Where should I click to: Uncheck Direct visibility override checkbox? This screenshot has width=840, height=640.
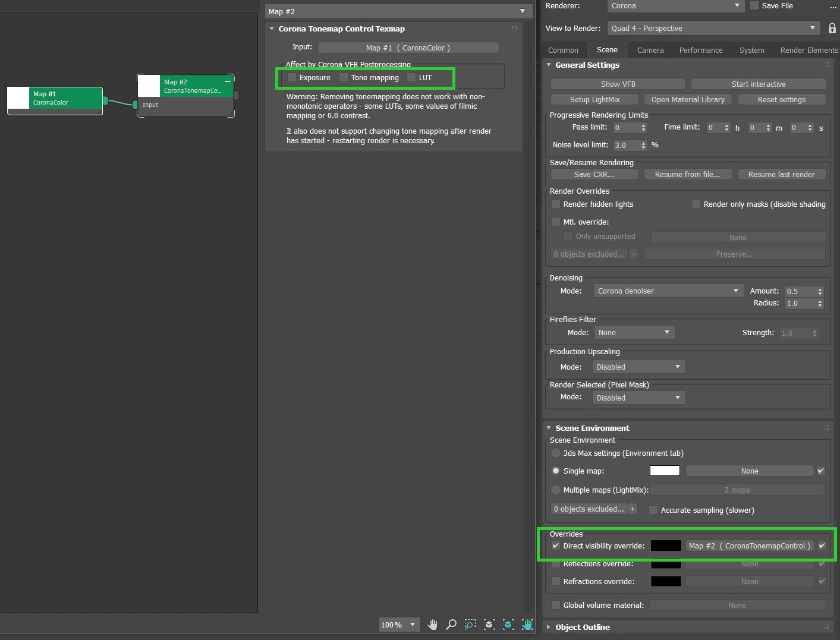tap(556, 546)
